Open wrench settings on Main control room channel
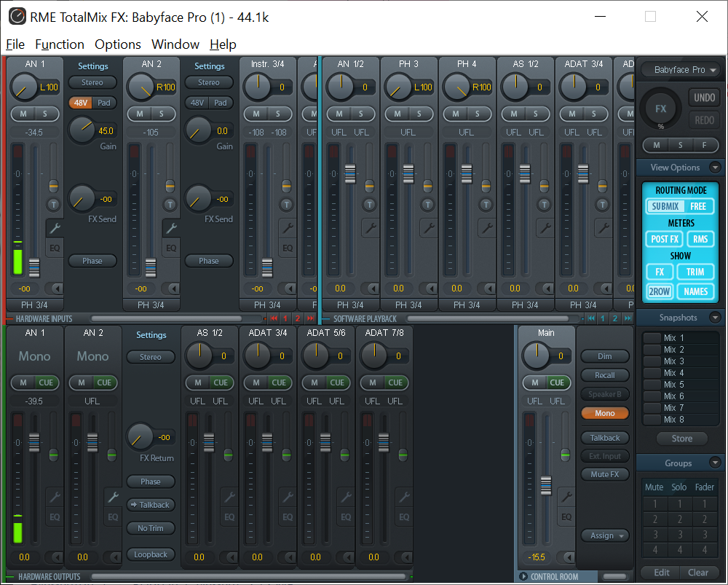This screenshot has height=585, width=728. pos(566,497)
